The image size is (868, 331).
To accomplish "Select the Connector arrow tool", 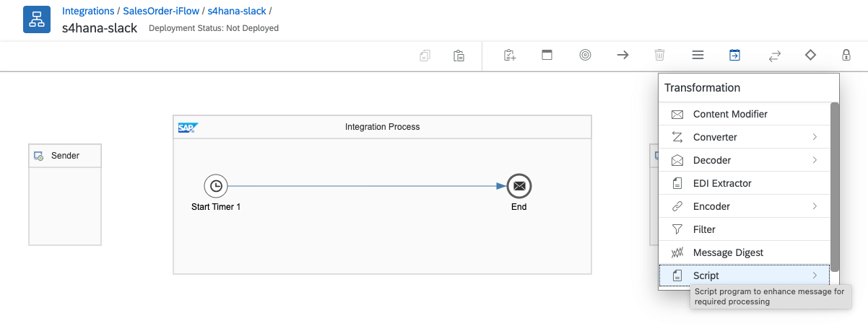I will pos(622,55).
